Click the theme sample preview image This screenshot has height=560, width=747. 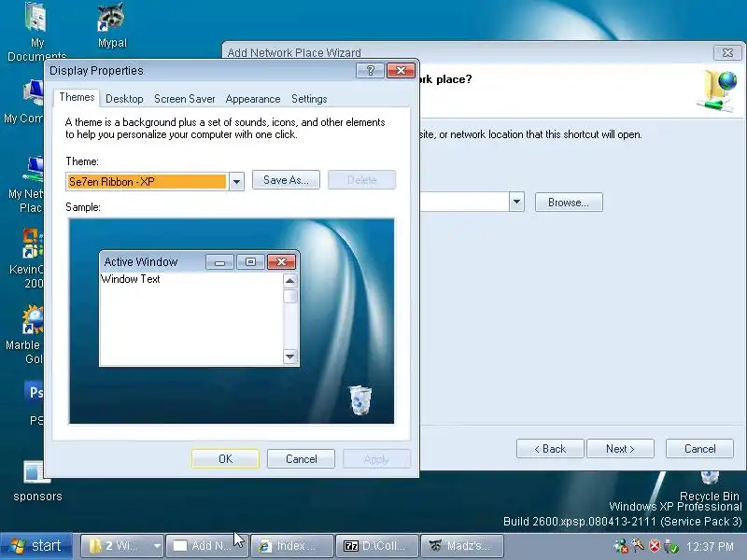coord(232,321)
